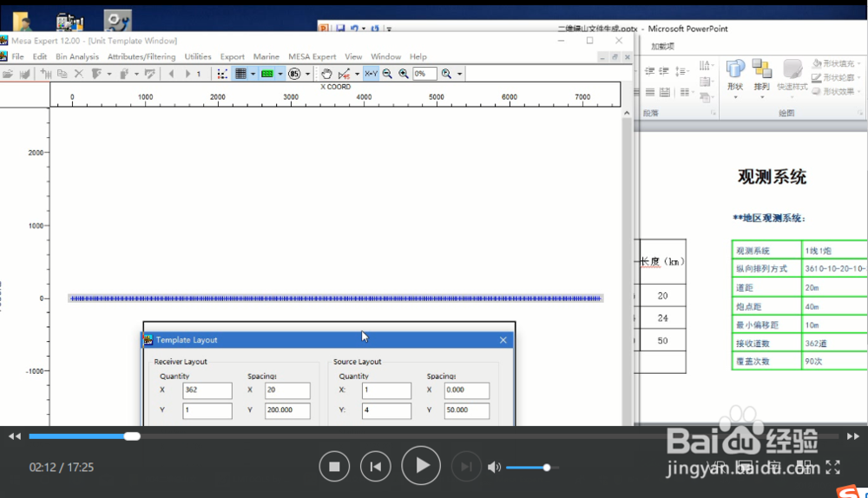Click the 加载项 tab in PowerPoint

tap(662, 47)
